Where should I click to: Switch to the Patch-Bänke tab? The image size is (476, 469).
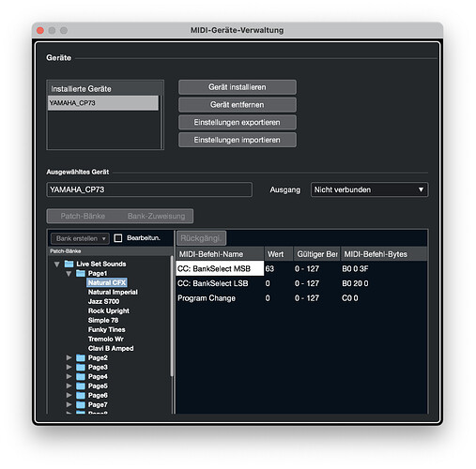(83, 216)
